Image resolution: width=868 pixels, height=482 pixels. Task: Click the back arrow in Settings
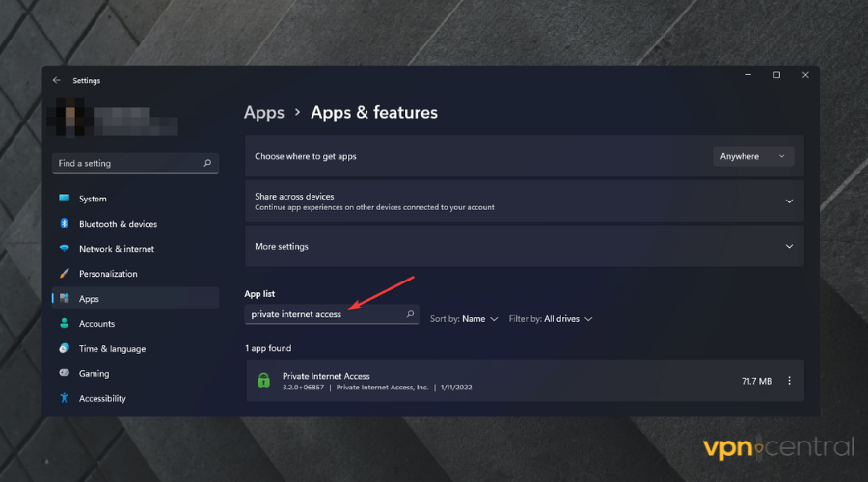57,81
